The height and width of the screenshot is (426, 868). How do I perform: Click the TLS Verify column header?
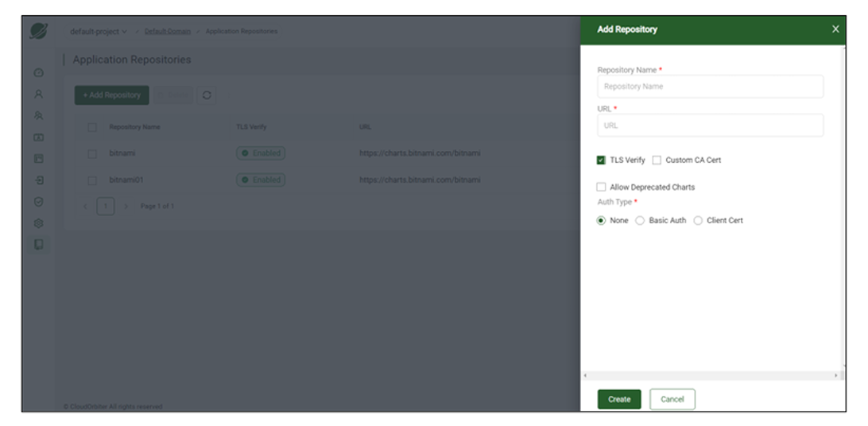click(x=251, y=127)
